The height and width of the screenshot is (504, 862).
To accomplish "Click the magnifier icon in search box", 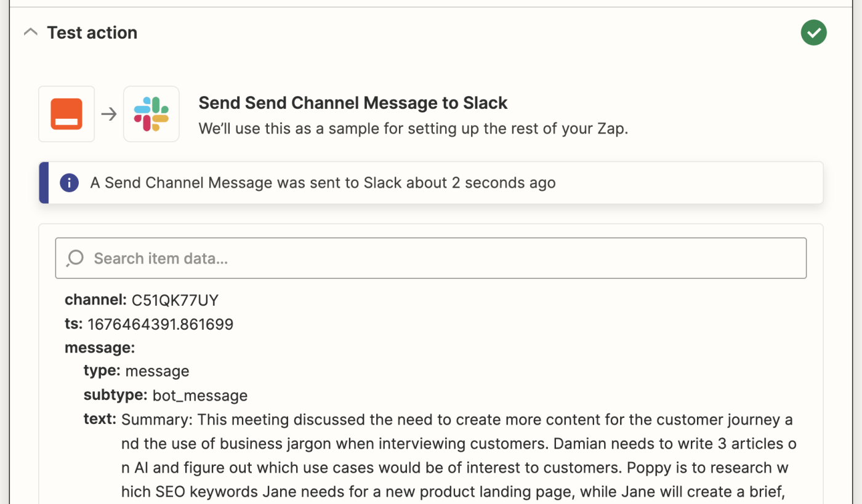I will coord(75,258).
